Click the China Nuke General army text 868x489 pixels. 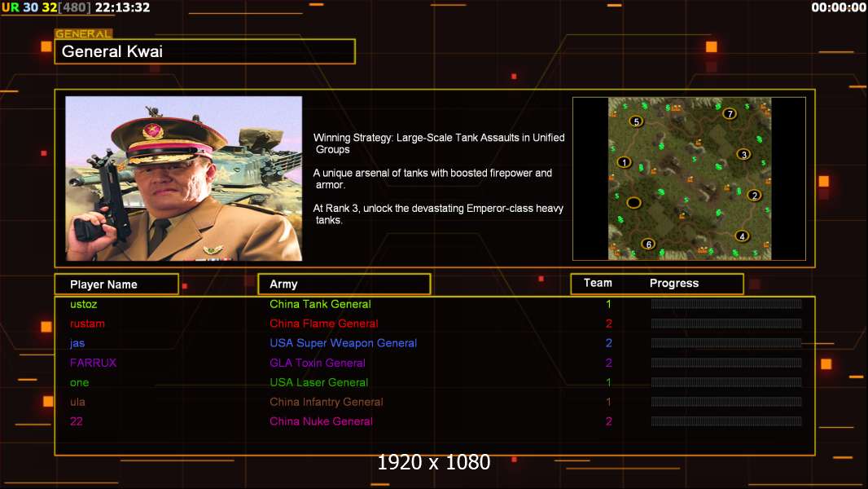point(321,421)
